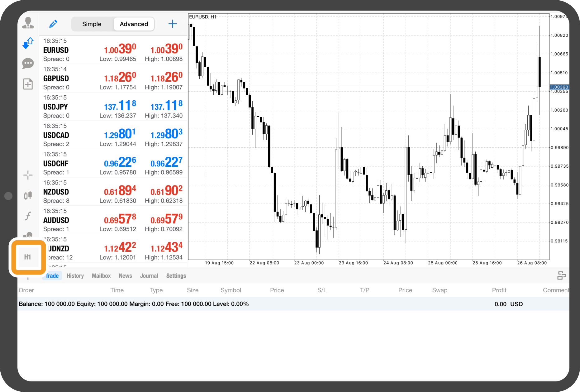Open the quotes arrows icon
The image size is (580, 392).
[x=28, y=43]
